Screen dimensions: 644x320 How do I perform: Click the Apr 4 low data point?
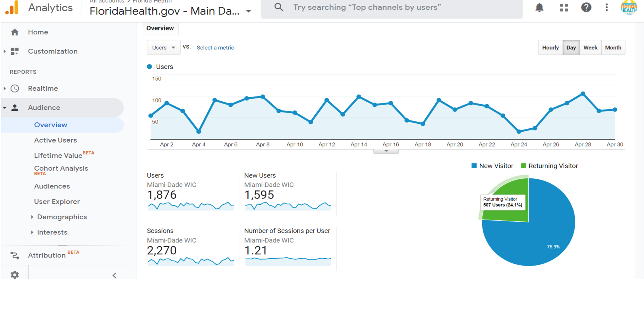[x=199, y=132]
